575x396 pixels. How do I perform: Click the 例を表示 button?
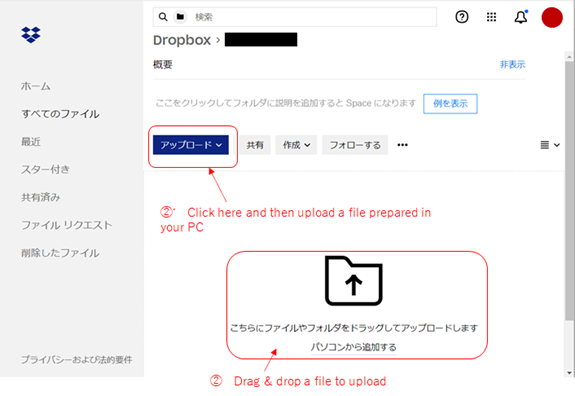pyautogui.click(x=450, y=104)
